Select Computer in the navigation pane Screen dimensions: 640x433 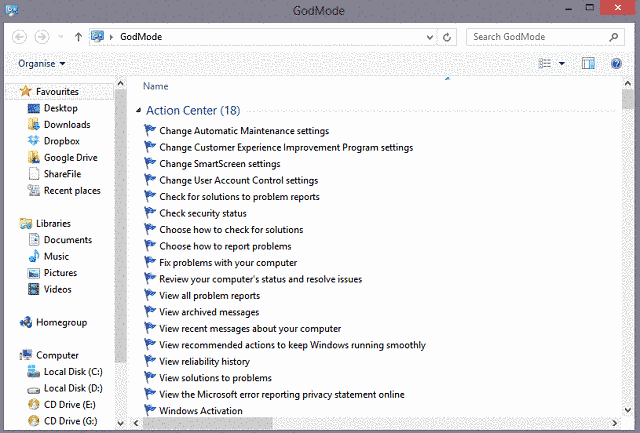57,355
